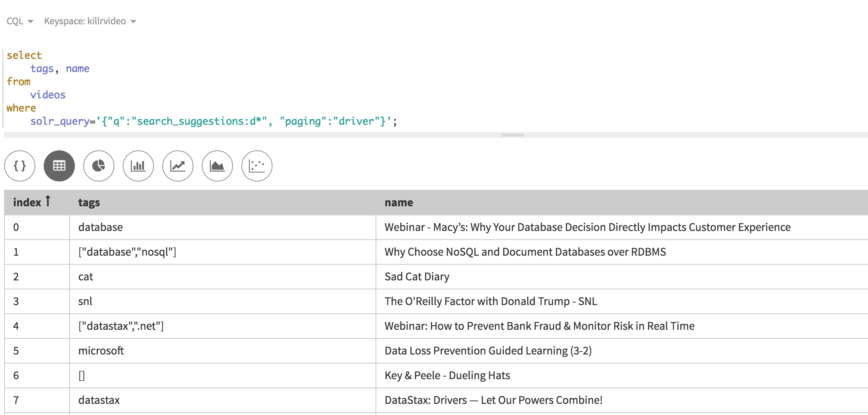Switch to line chart view

tap(178, 166)
